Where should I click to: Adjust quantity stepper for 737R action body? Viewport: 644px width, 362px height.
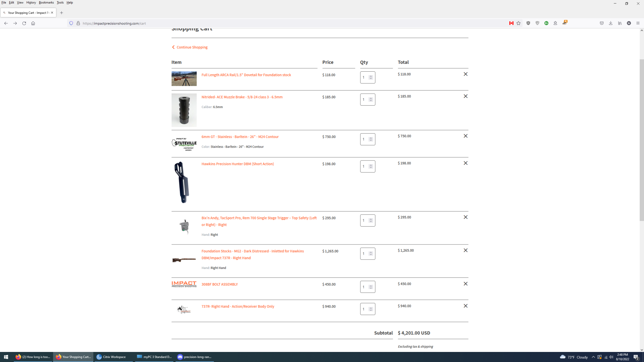coord(371,309)
